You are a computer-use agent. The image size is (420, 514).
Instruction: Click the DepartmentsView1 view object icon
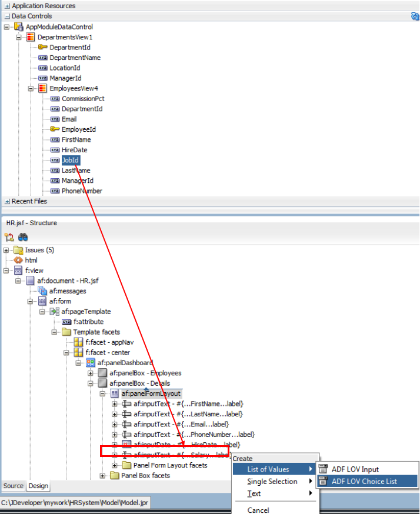[x=30, y=37]
